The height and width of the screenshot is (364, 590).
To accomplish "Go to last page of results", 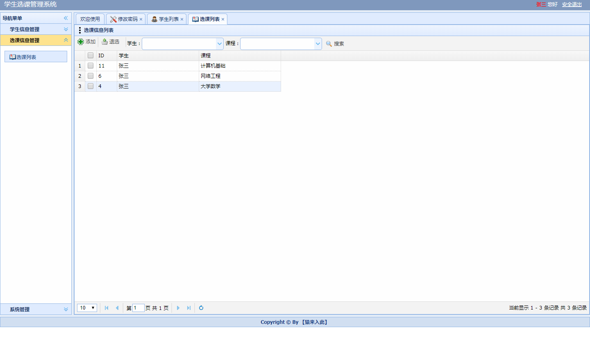I will click(x=189, y=308).
